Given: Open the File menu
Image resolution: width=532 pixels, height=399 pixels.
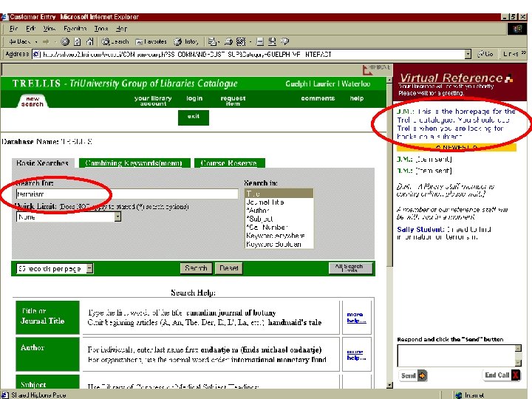Looking at the screenshot, I should [13, 29].
